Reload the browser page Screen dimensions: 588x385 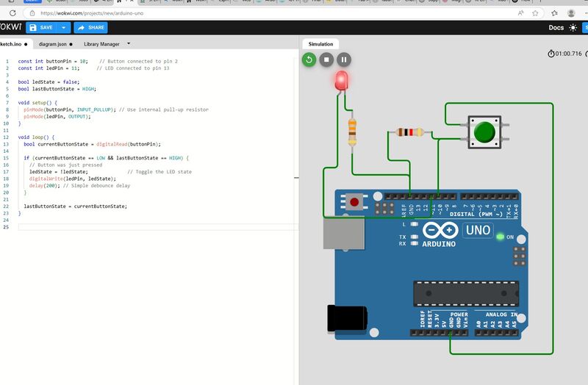[x=12, y=13]
